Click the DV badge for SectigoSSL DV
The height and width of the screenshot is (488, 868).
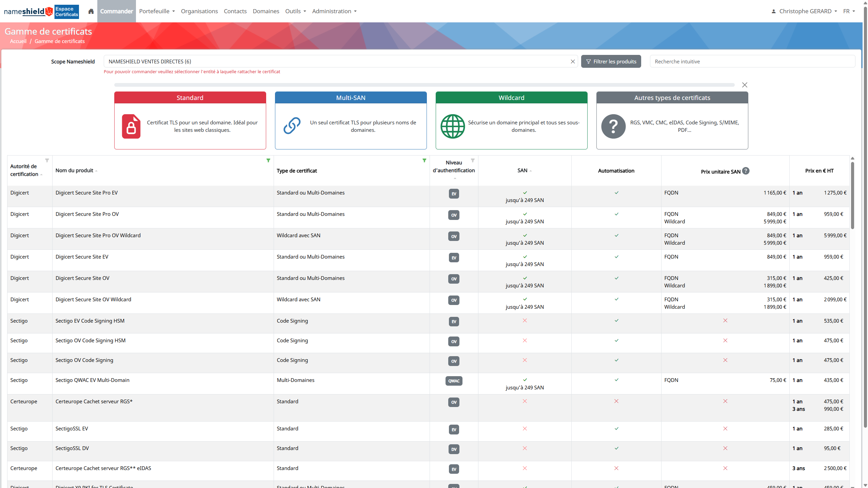(454, 449)
